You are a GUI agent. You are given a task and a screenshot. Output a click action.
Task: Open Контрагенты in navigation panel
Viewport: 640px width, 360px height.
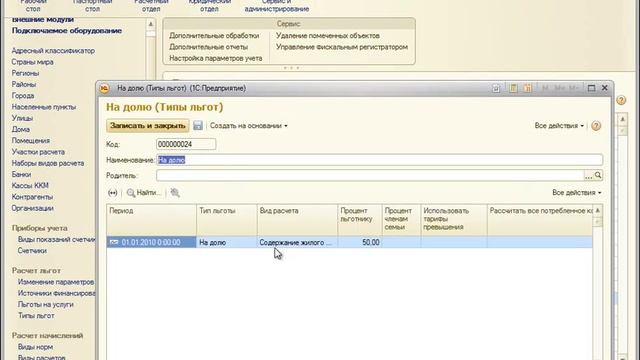click(x=32, y=197)
